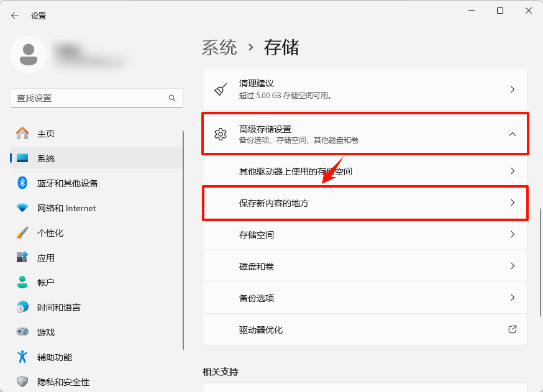Click the 隐私和安全性 shield icon
The width and height of the screenshot is (543, 392).
tap(22, 381)
